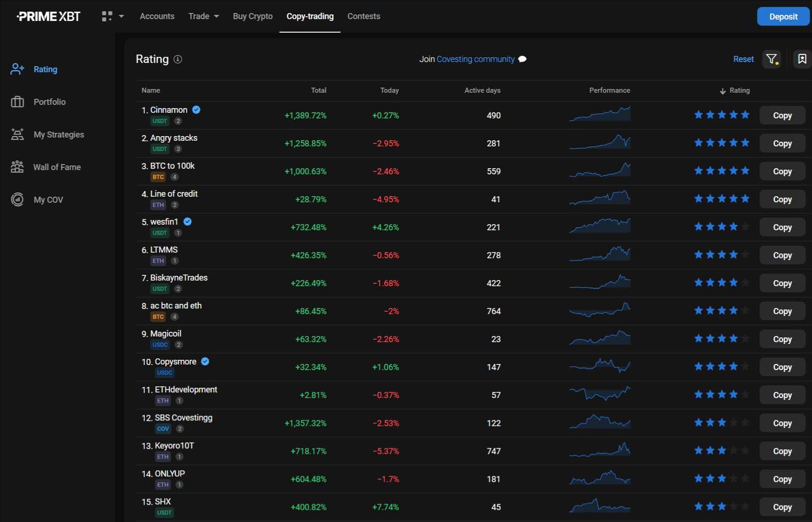Click the number 3 badge under Angry stacks
The width and height of the screenshot is (812, 522).
[178, 149]
